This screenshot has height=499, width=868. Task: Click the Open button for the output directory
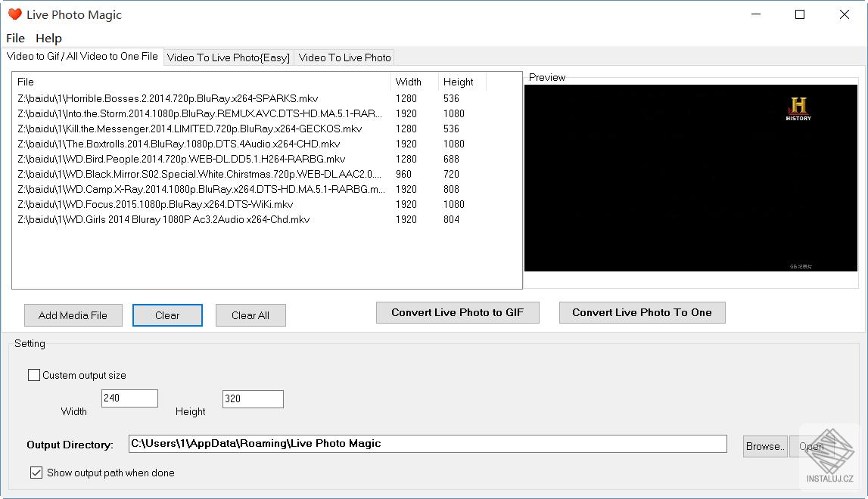point(811,446)
